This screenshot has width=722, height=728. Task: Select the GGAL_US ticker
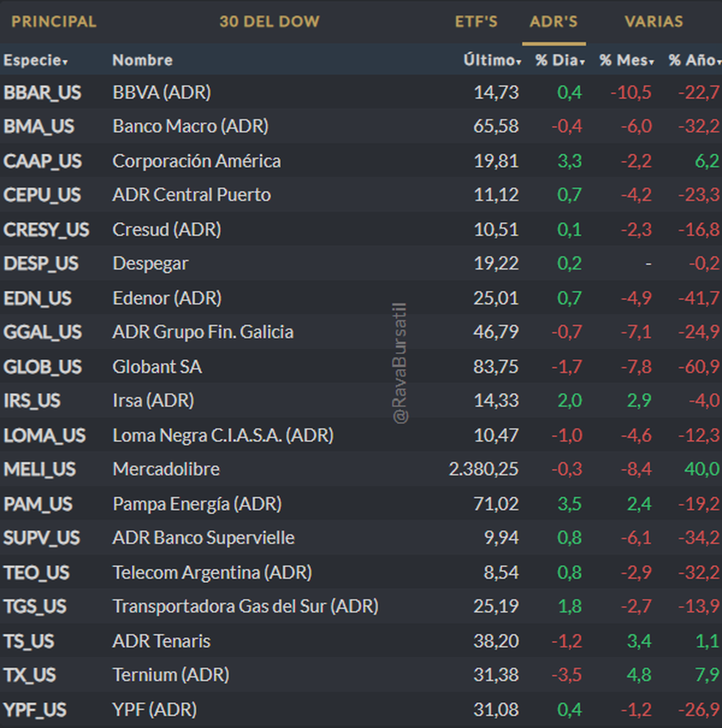42,332
